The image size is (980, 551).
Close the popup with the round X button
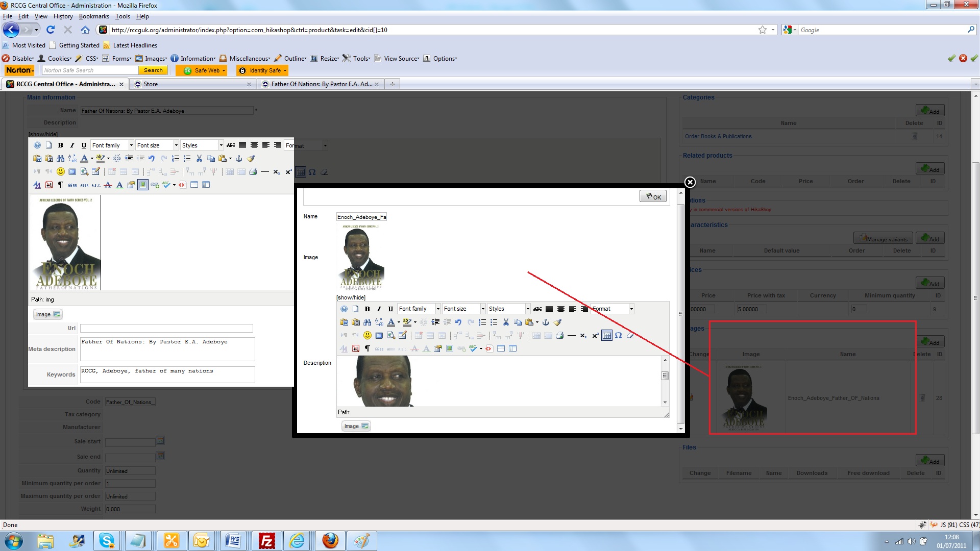pyautogui.click(x=690, y=182)
